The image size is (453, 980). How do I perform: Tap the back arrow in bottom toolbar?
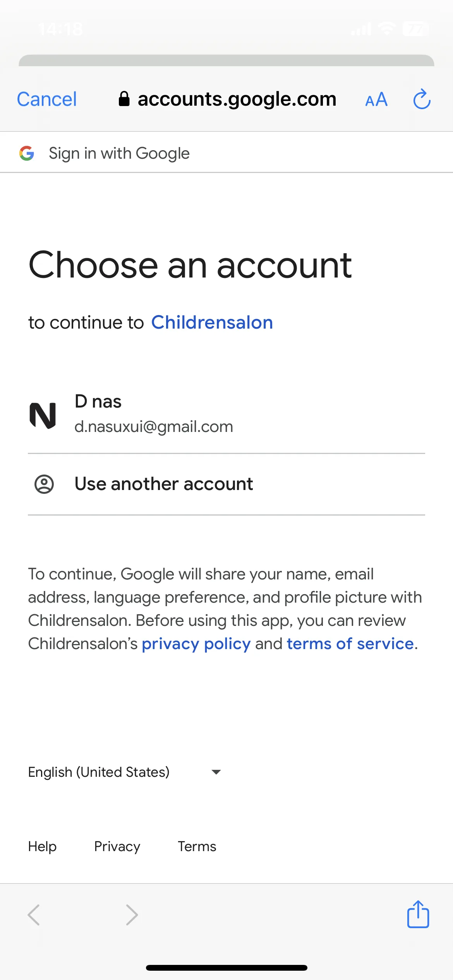coord(34,915)
